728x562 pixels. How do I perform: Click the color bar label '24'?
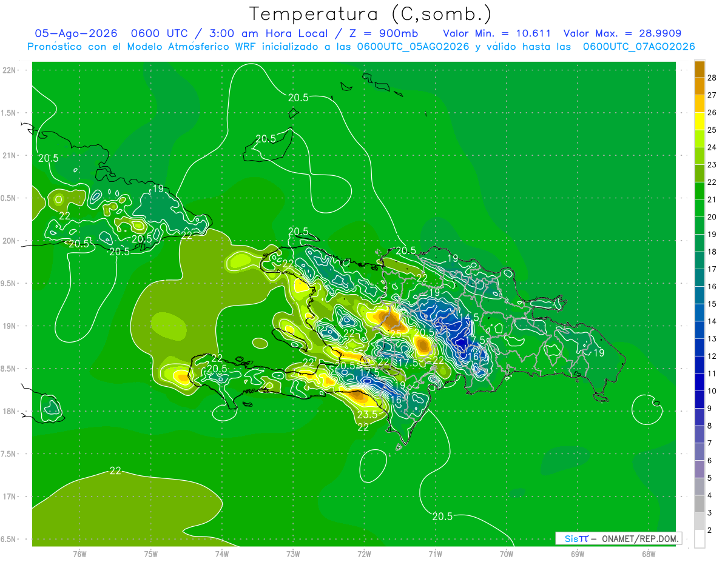(712, 147)
